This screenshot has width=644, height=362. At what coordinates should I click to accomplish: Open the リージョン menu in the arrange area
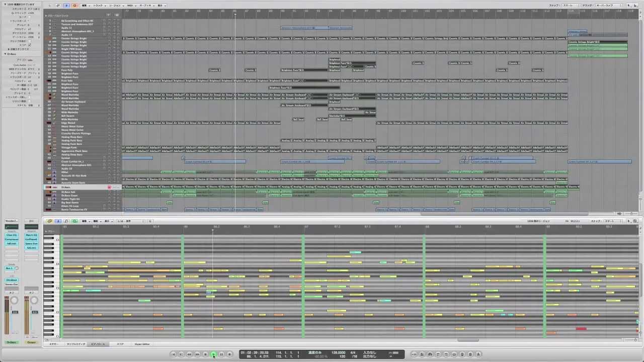tap(116, 6)
